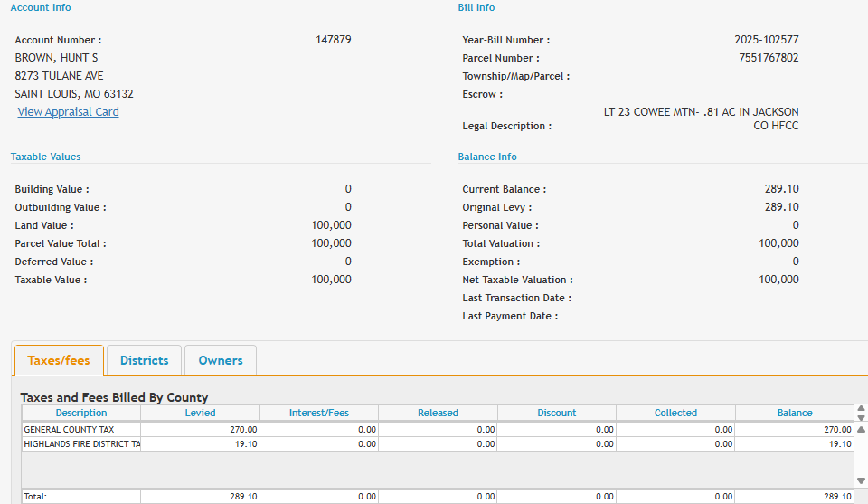Click header up arrow beside Balance column
The height and width of the screenshot is (504, 868).
[861, 408]
